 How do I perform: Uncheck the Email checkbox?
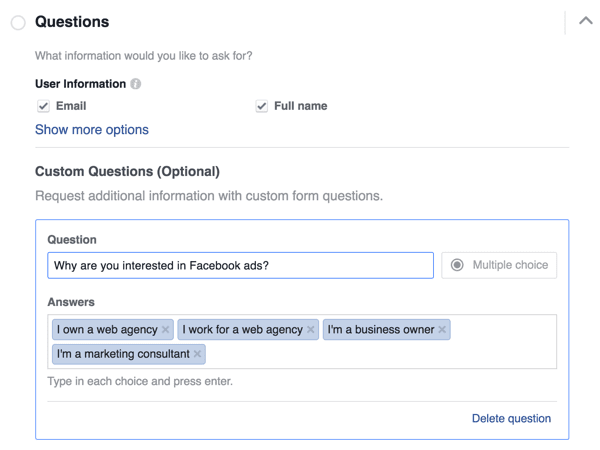[43, 106]
